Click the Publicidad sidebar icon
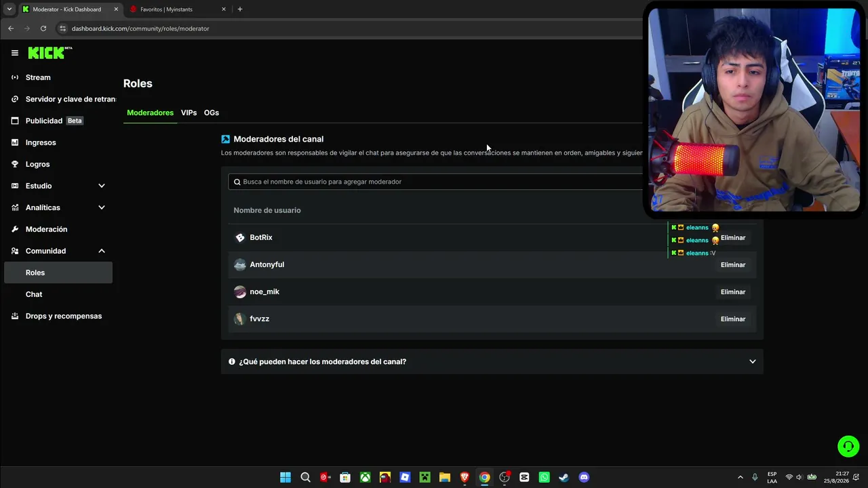Image resolution: width=868 pixels, height=488 pixels. [x=15, y=121]
